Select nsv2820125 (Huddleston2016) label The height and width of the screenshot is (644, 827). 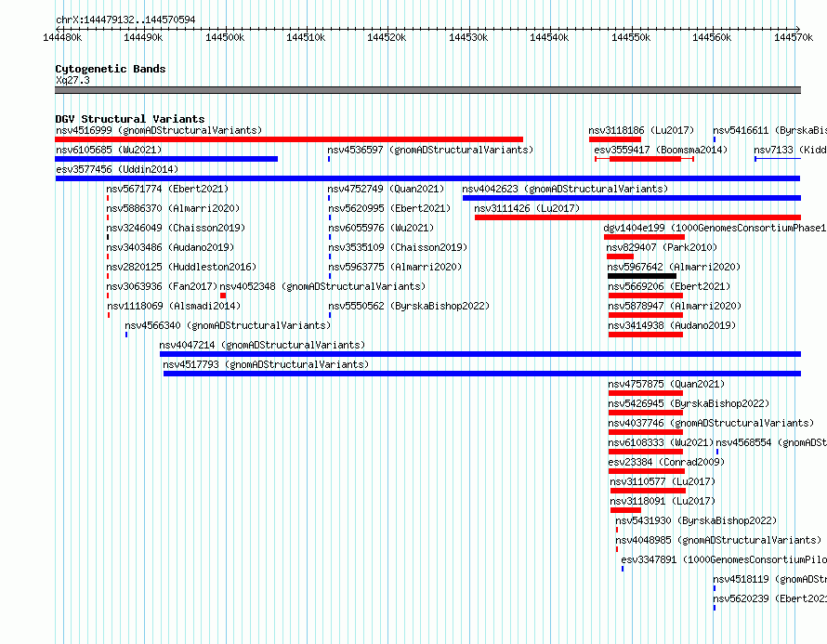[181, 267]
